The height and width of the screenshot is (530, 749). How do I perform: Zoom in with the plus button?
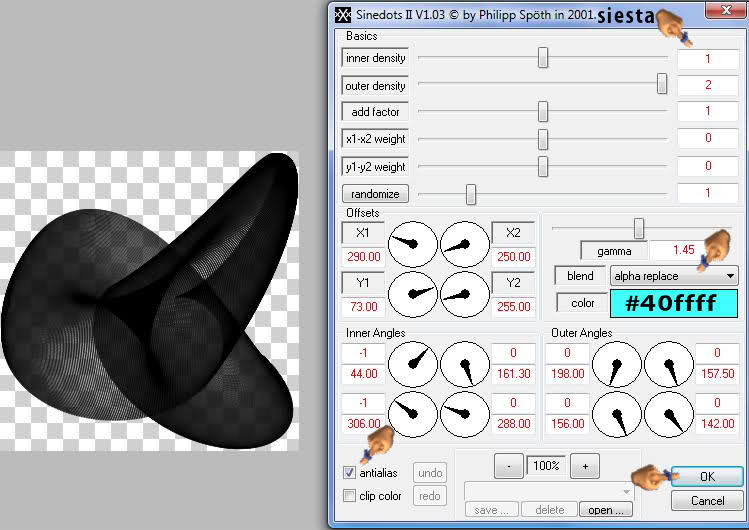point(585,466)
